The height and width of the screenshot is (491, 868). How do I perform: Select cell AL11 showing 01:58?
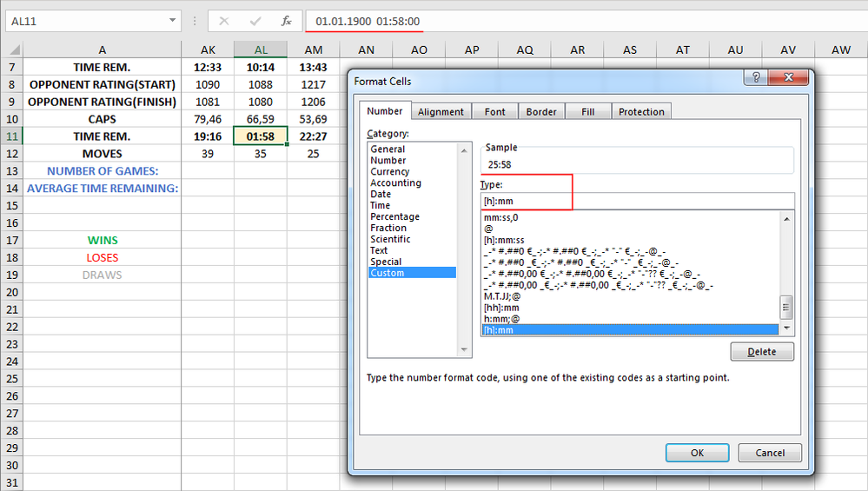(x=260, y=136)
